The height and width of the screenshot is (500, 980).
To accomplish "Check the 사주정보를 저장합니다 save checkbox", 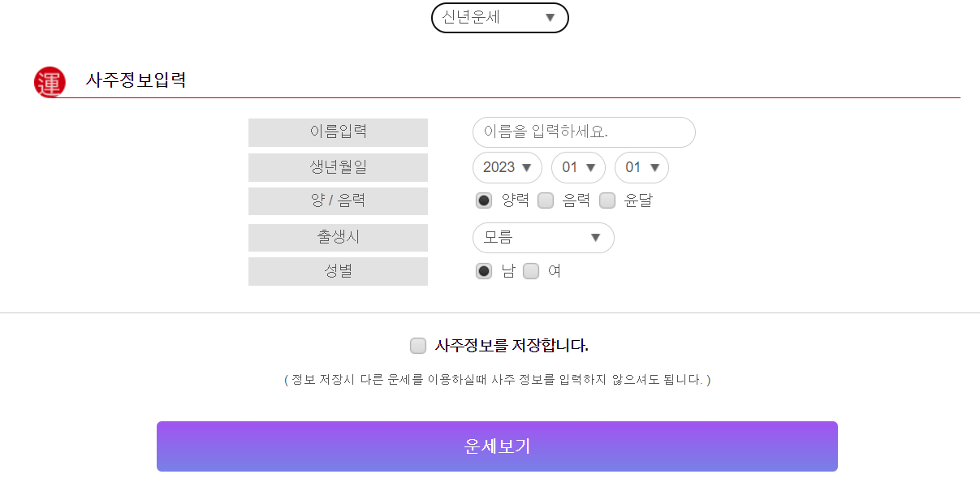I will pos(418,345).
